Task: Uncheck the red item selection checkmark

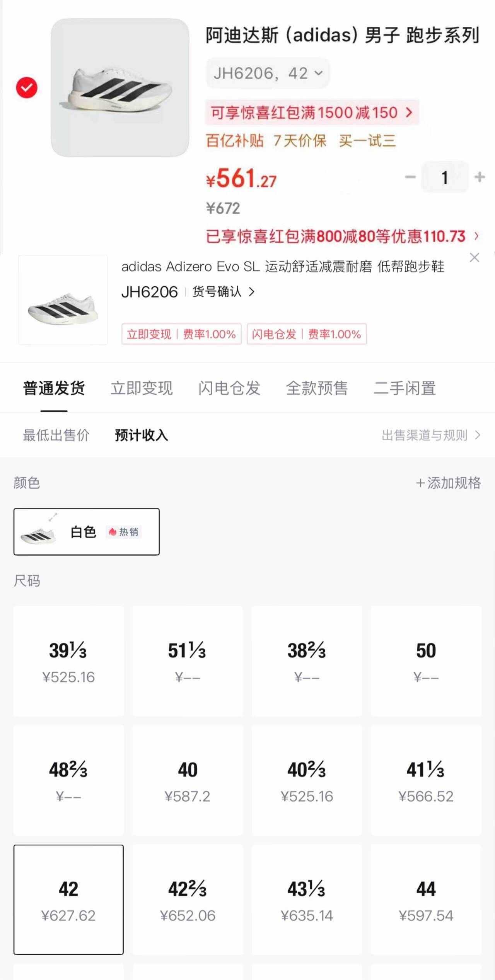Action: click(27, 87)
